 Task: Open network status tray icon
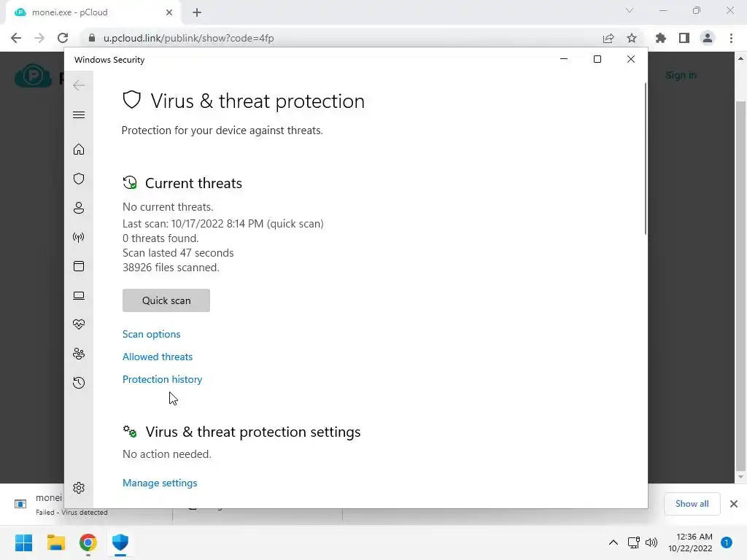[634, 542]
